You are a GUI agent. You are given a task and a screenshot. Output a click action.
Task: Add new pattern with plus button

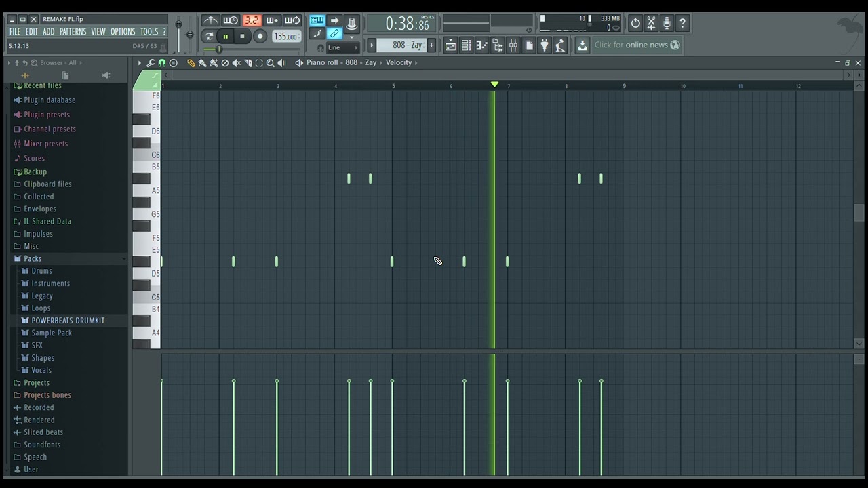click(431, 45)
